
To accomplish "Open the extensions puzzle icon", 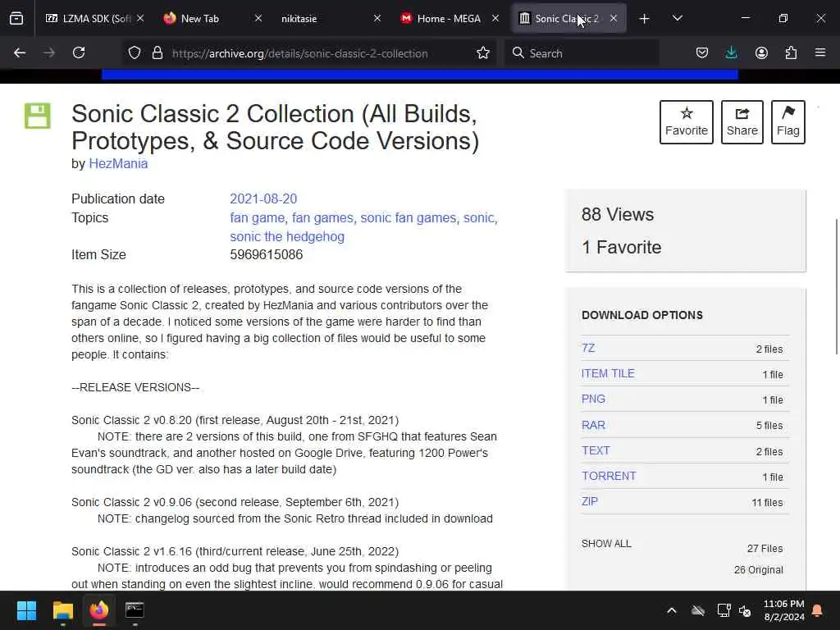I will (x=791, y=53).
